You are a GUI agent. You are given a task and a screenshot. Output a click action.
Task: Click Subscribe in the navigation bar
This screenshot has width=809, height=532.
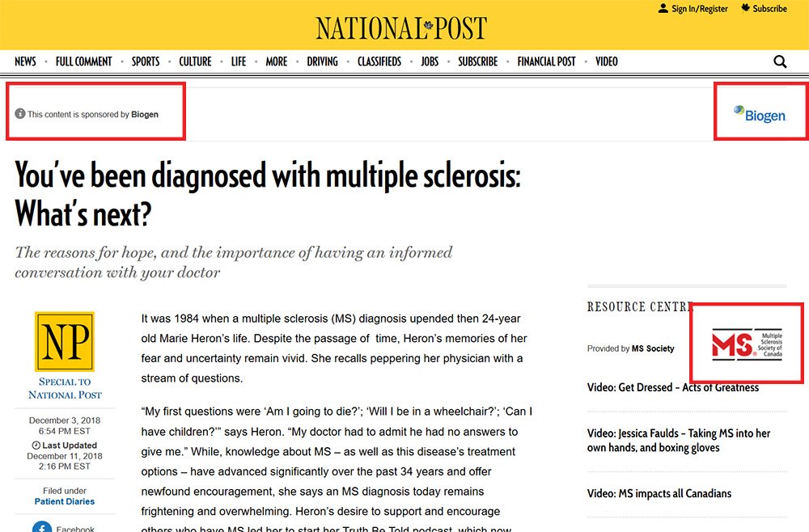pos(478,62)
